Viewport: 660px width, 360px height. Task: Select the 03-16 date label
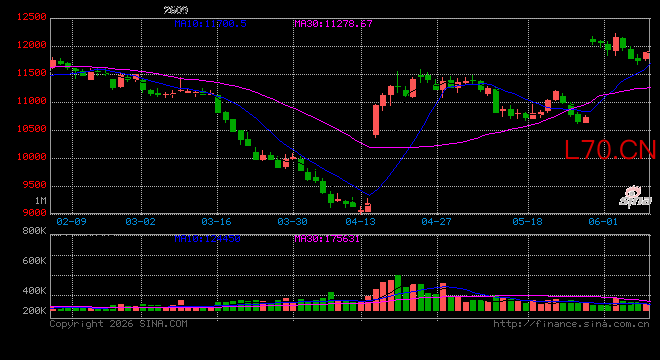pyautogui.click(x=216, y=222)
